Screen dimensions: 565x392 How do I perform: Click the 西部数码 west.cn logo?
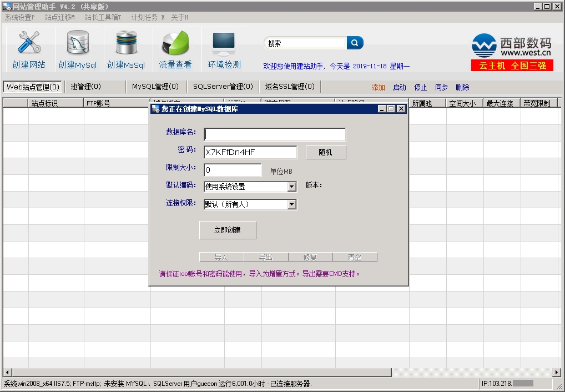pos(512,47)
